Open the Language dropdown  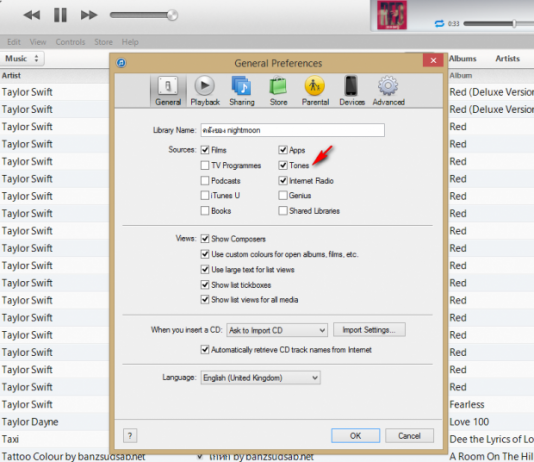260,378
